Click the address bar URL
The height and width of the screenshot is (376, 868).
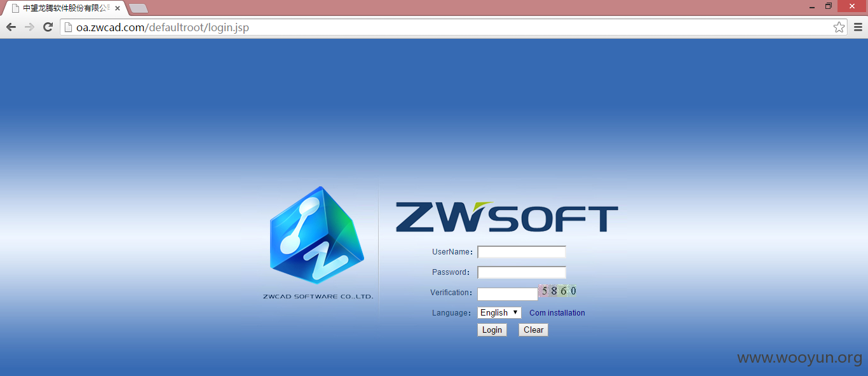click(x=163, y=27)
